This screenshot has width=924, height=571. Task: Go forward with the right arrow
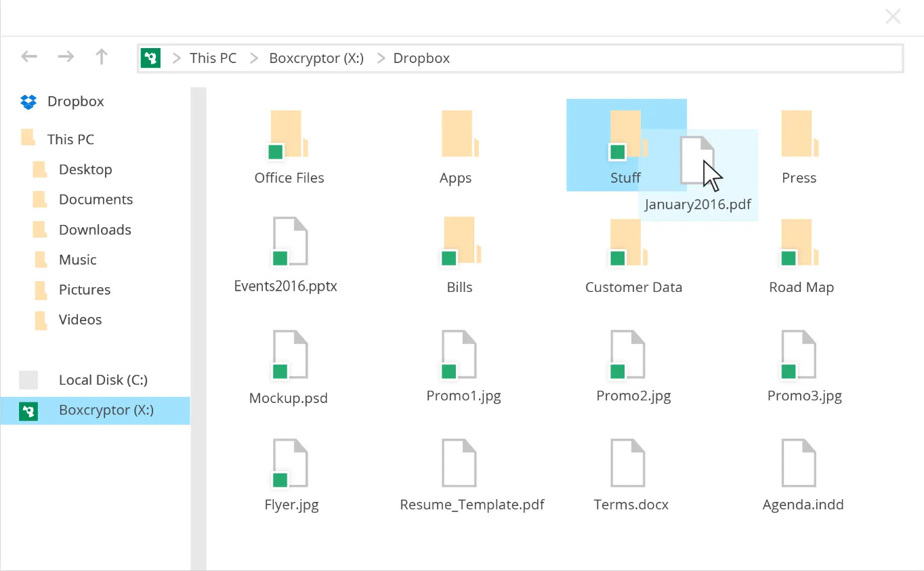coord(66,56)
